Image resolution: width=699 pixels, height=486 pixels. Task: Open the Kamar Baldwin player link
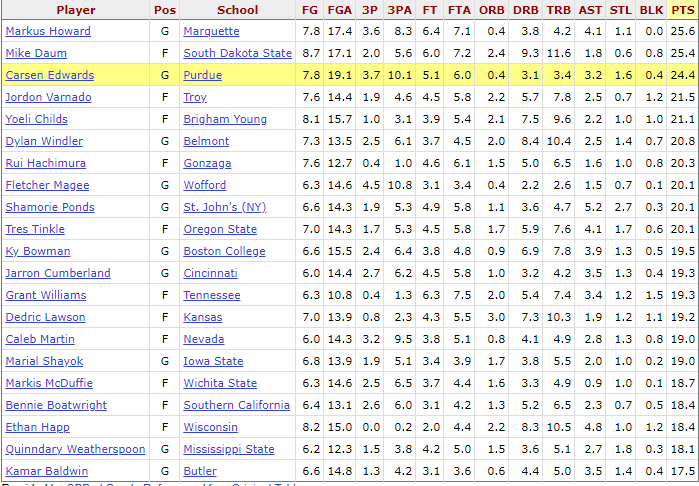pyautogui.click(x=47, y=471)
